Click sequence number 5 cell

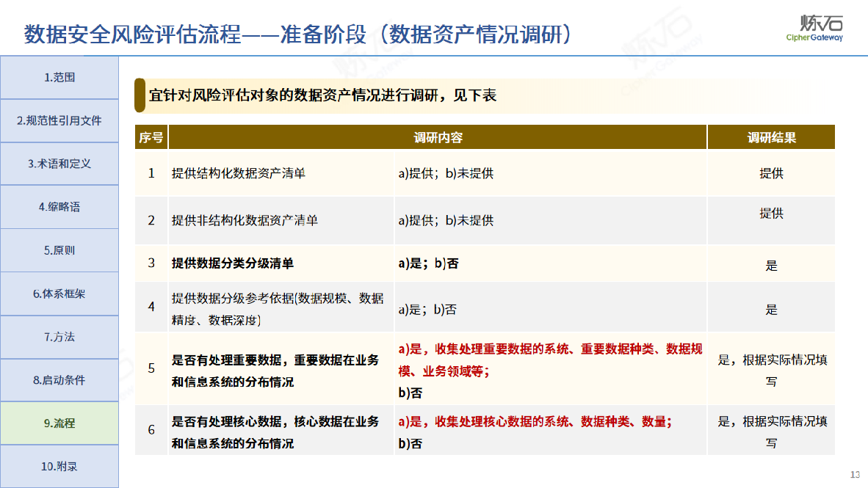[x=151, y=368]
